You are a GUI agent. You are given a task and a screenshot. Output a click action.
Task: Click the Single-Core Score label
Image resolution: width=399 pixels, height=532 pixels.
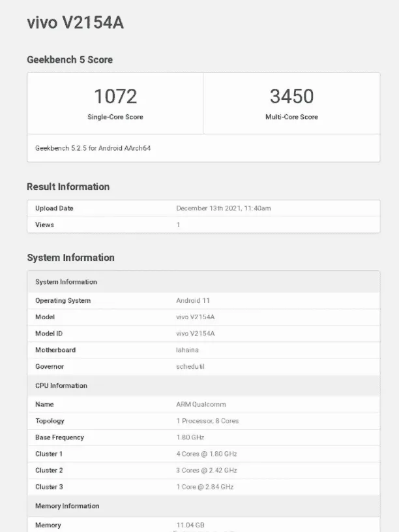click(x=115, y=117)
